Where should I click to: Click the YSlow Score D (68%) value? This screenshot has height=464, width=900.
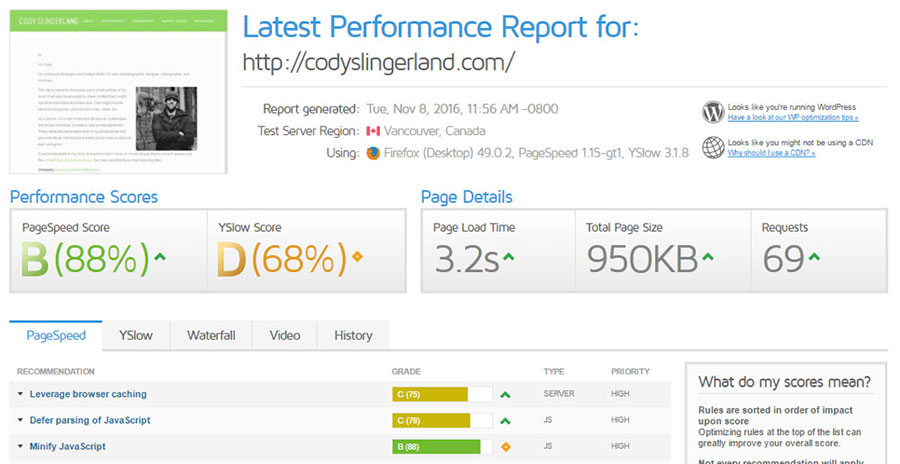click(x=282, y=258)
